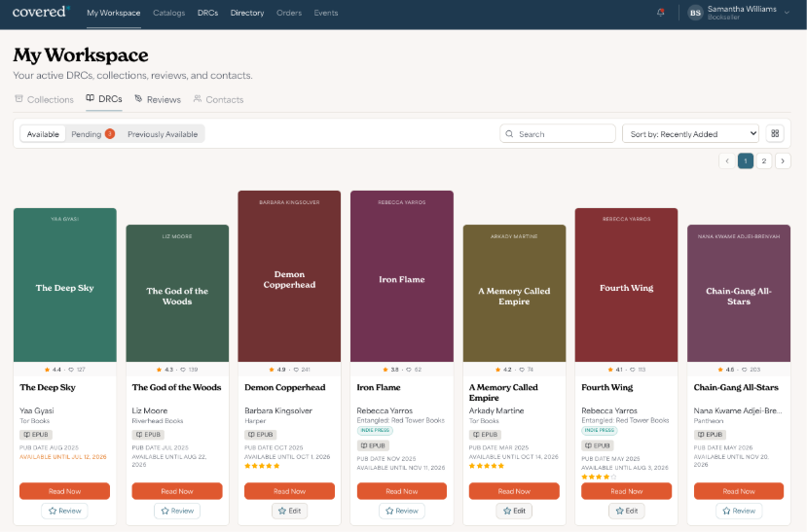
Task: Open Iron Flame book cover
Action: tap(402, 276)
